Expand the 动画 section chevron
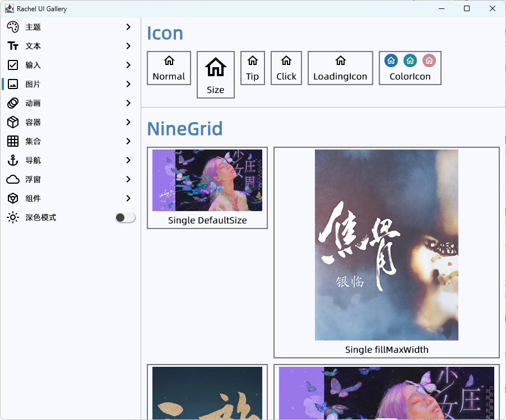506x420 pixels. point(128,103)
